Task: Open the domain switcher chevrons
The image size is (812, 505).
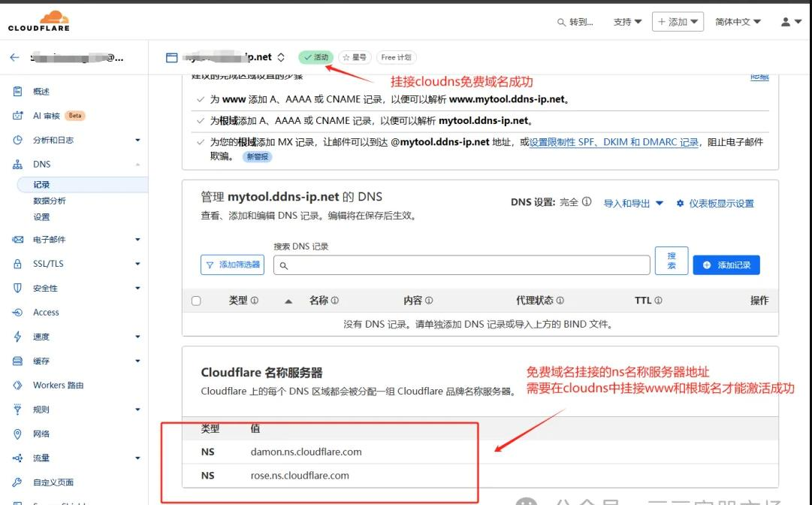Action: point(281,58)
